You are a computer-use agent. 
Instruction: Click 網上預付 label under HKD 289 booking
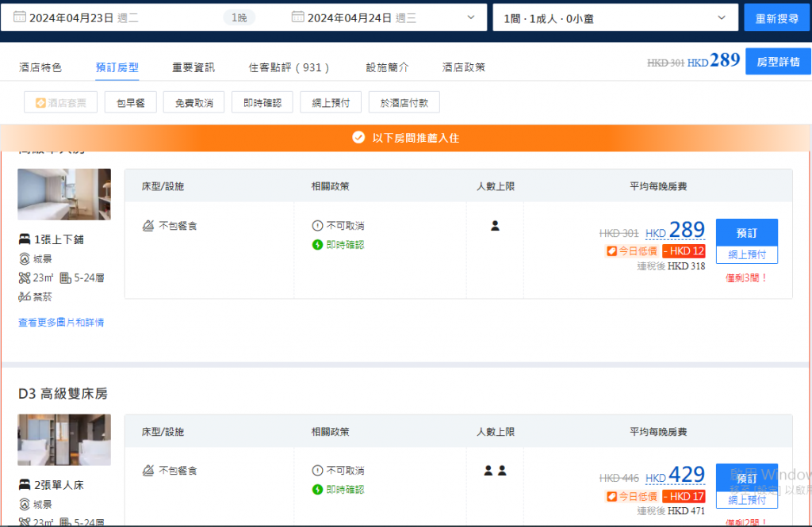747,254
